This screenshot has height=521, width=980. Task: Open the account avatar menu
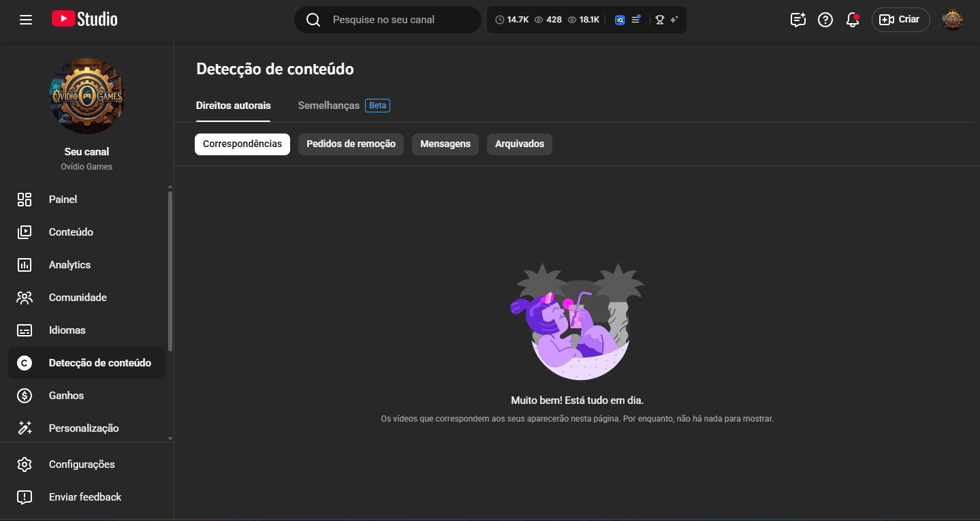tap(953, 20)
